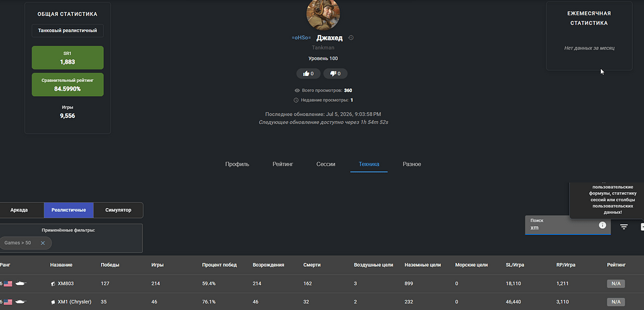Viewport: 644px width, 310px height.
Task: Click the XM803 vehicle name
Action: pyautogui.click(x=66, y=284)
